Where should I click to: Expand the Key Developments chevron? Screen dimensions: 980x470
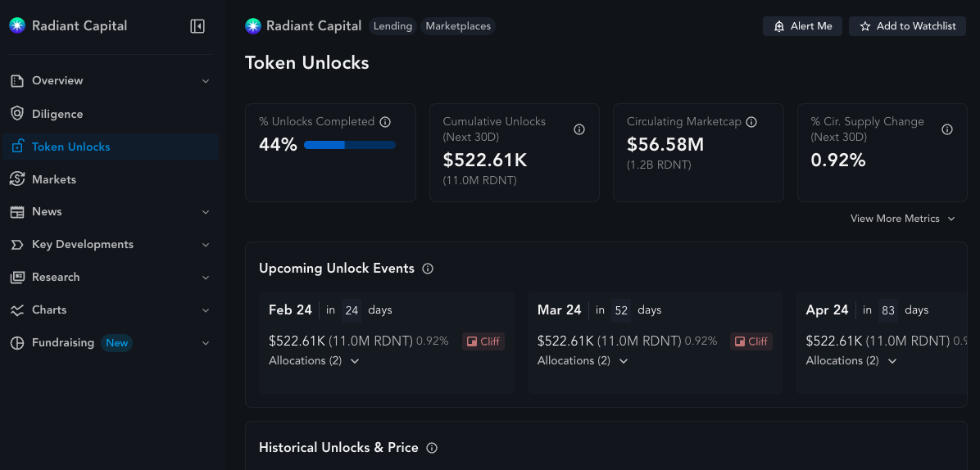206,245
